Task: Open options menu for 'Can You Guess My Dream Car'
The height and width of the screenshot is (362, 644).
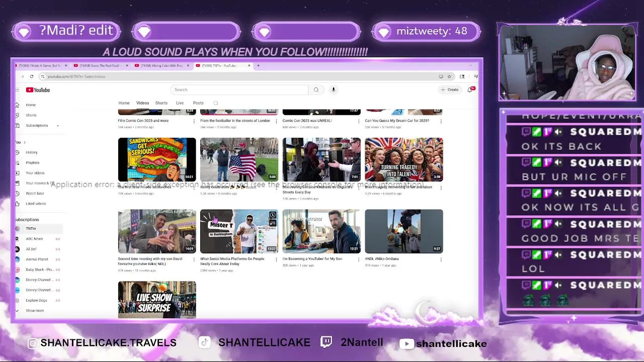Action: (x=441, y=121)
